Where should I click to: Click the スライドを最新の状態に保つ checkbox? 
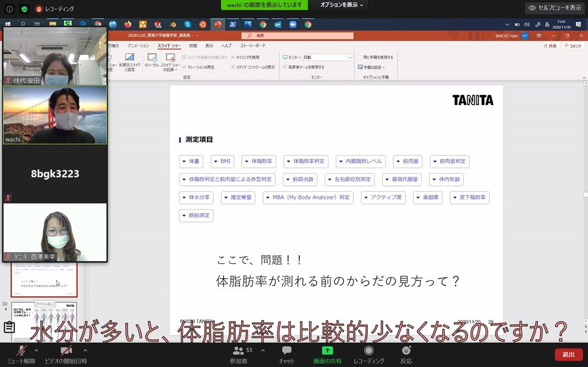tap(184, 57)
